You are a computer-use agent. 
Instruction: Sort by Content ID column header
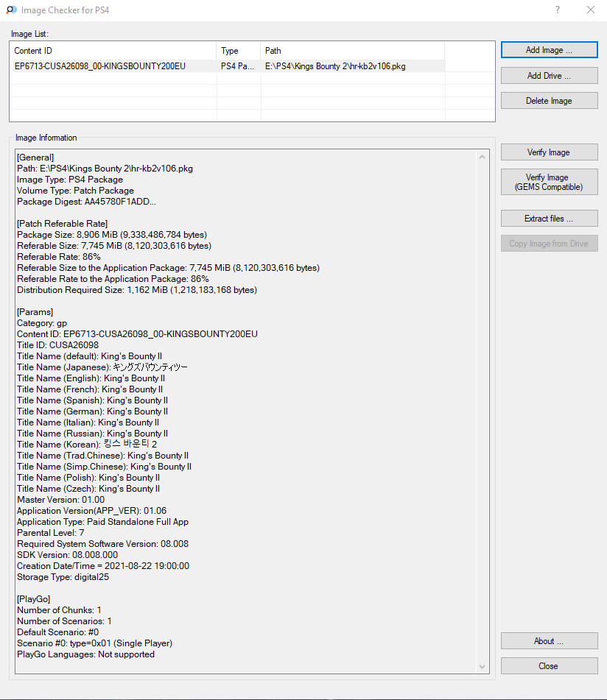coord(113,51)
